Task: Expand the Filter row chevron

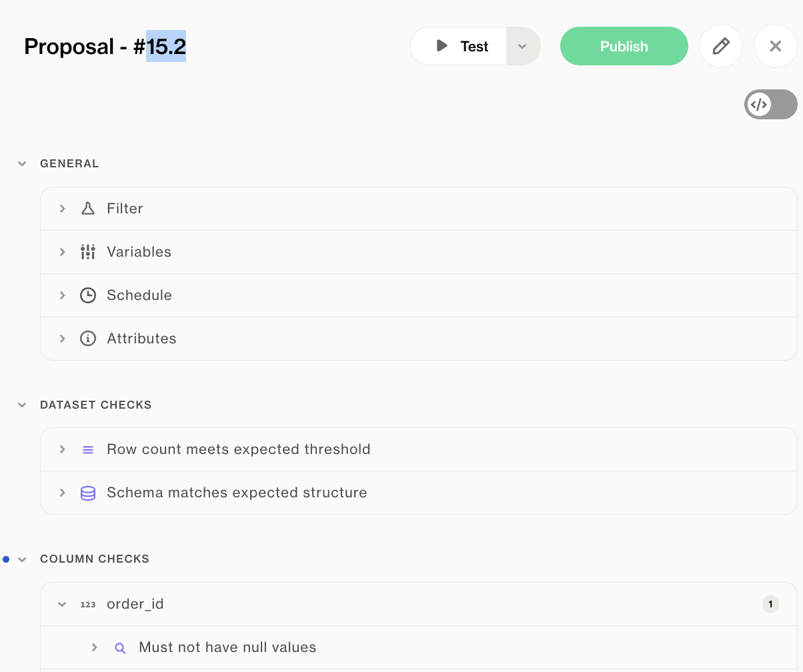Action: tap(62, 209)
